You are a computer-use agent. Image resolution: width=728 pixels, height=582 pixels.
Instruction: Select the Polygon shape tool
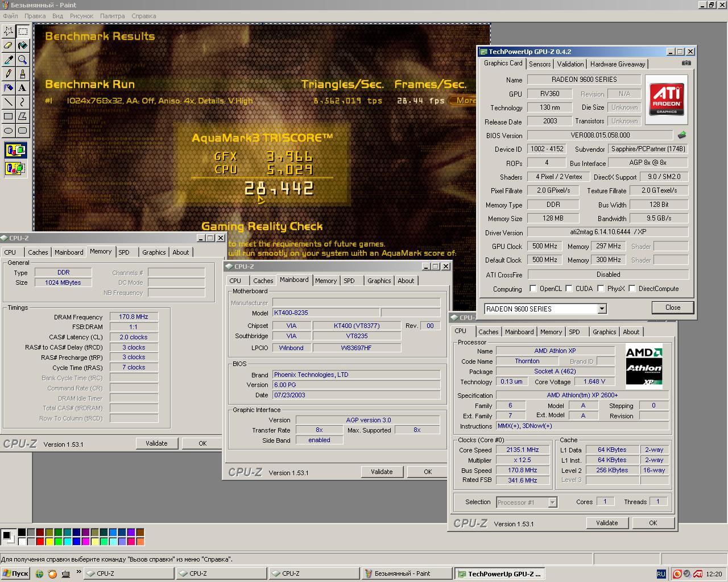coord(23,117)
